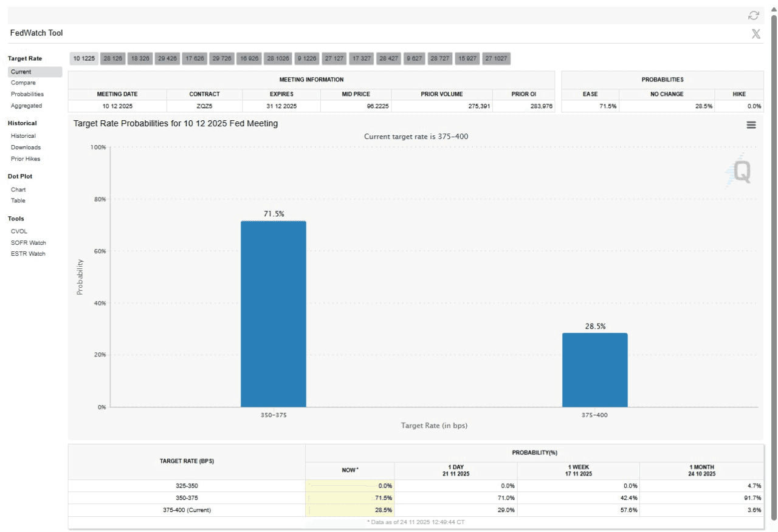Open the Prior Hikes page
This screenshot has height=532, width=778.
[26, 159]
